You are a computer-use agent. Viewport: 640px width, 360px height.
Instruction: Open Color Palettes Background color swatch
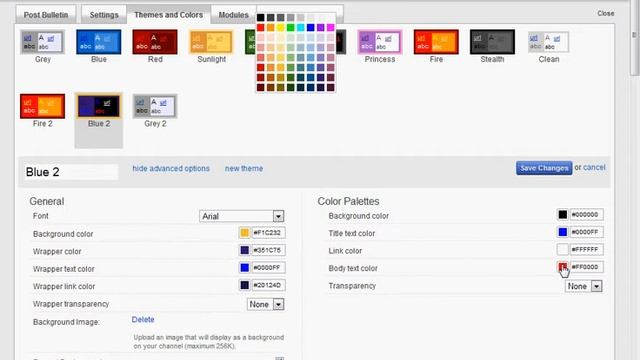tap(562, 215)
